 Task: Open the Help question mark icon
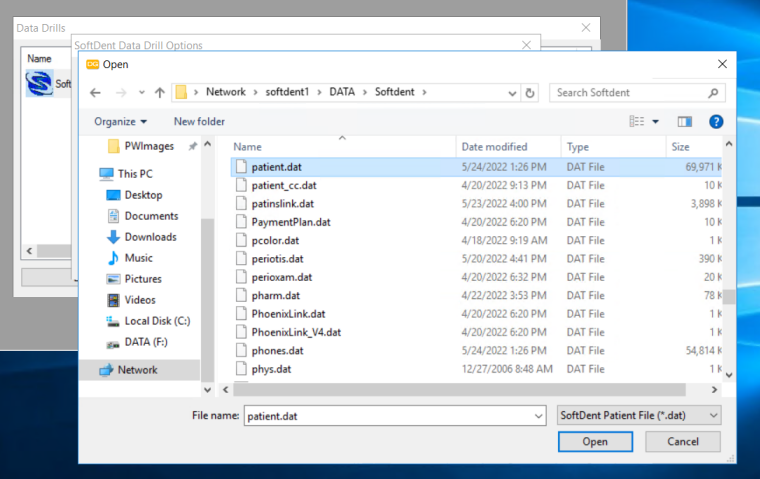(x=716, y=122)
